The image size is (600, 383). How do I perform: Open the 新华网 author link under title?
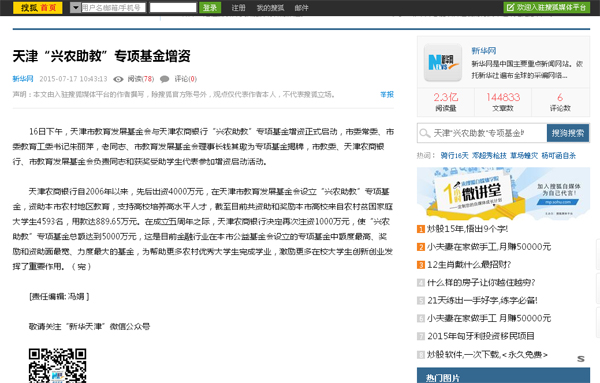(23, 79)
